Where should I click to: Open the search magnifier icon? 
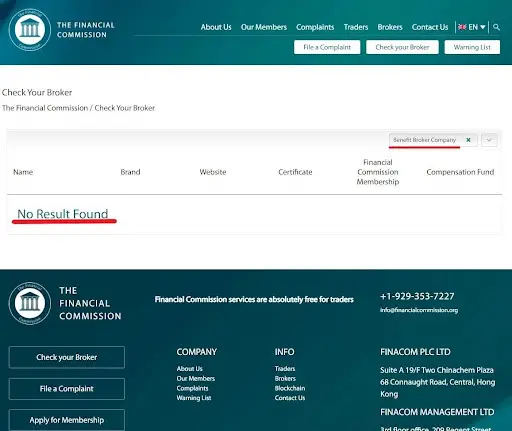point(496,27)
